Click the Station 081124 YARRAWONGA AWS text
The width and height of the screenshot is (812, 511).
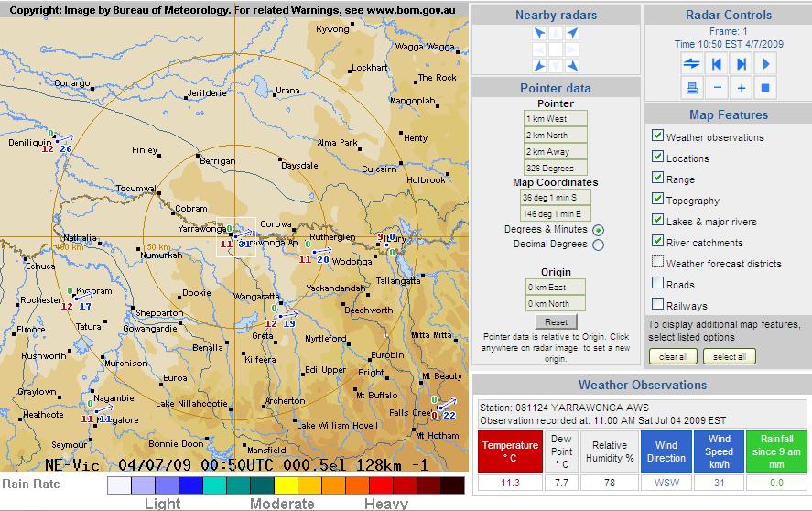(564, 408)
